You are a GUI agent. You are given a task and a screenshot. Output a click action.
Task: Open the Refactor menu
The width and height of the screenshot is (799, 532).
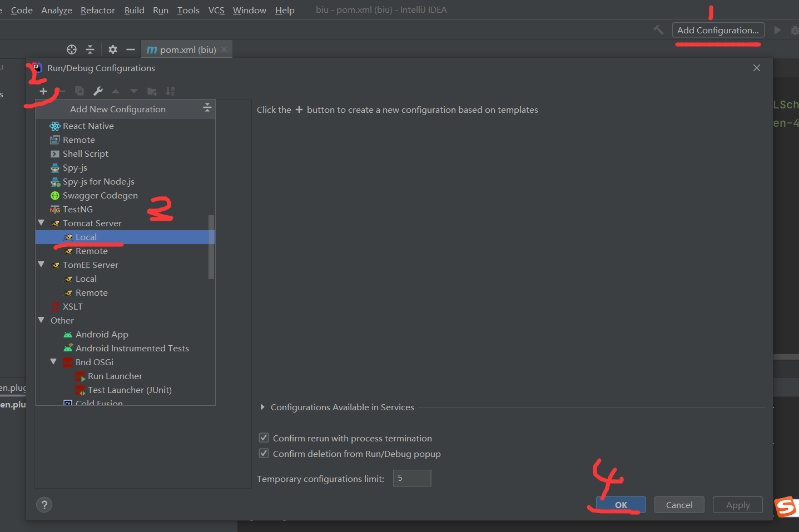tap(98, 10)
